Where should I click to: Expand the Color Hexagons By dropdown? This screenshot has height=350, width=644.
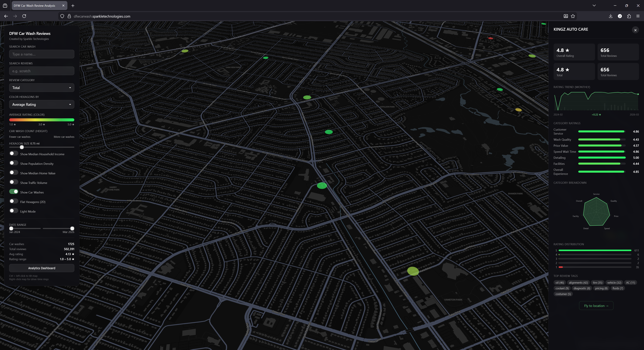click(42, 104)
